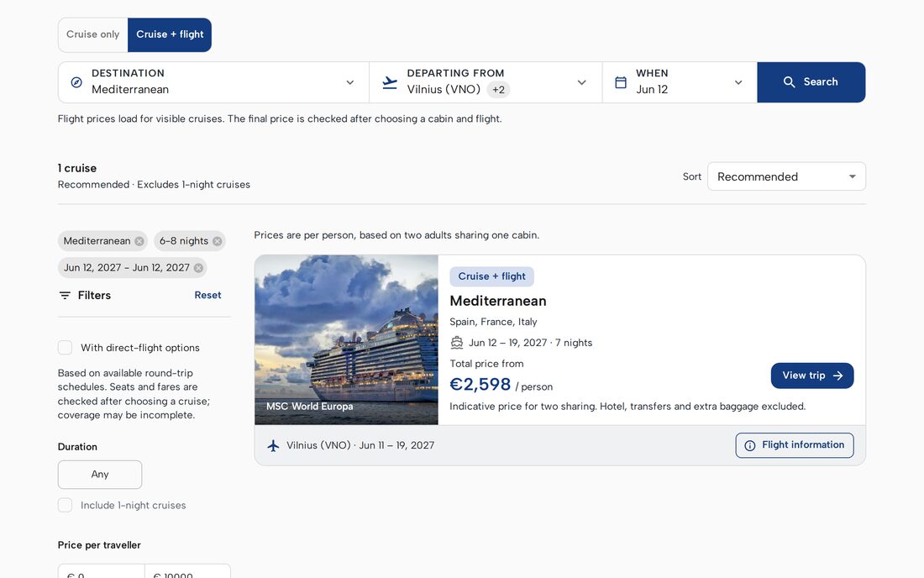Remove the Jun 12, 2027 date chip
924x578 pixels.
[198, 268]
